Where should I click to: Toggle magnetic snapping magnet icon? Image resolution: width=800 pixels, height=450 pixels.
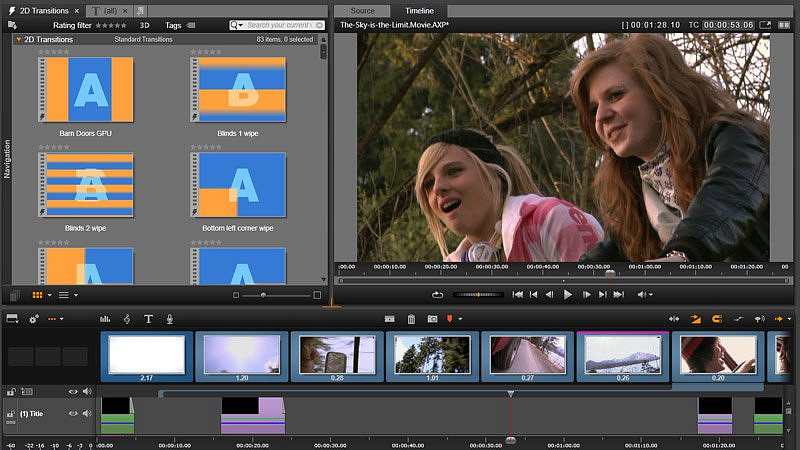[716, 319]
